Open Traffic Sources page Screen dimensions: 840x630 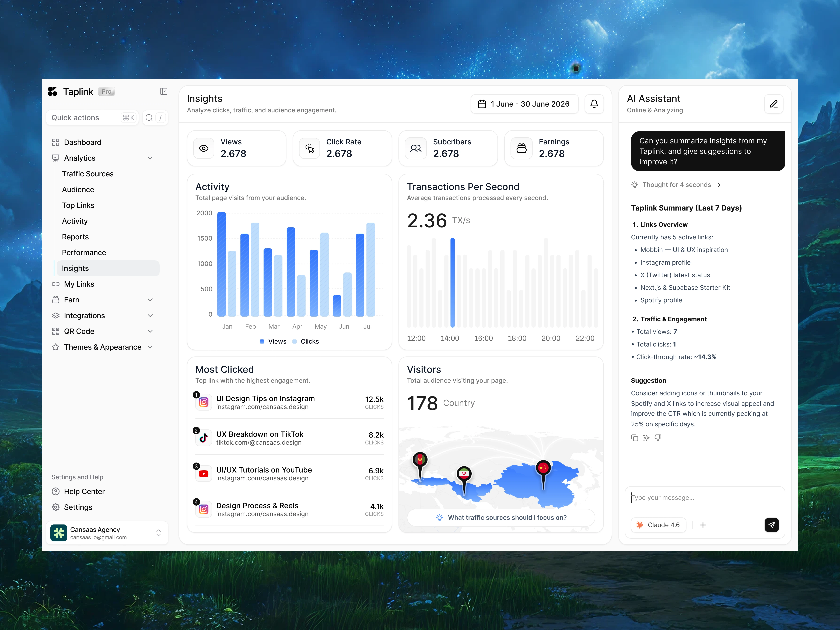point(88,174)
